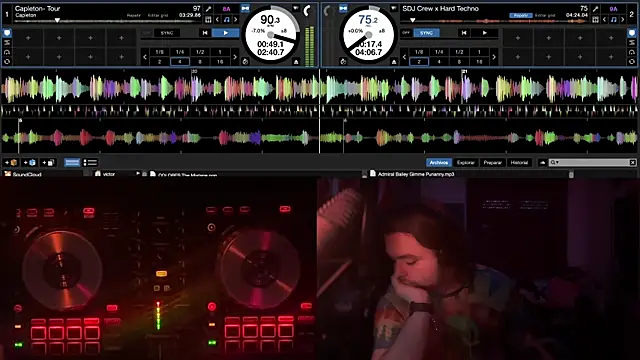Shift loop sizes left on deck 2
Screen dimensions: 640x360
[404, 57]
